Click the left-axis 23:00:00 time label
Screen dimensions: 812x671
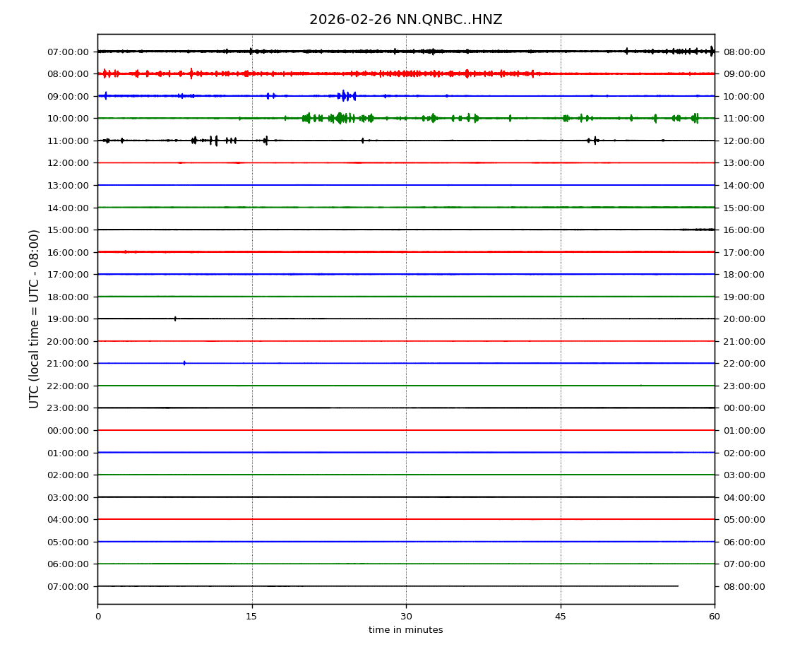coord(68,408)
